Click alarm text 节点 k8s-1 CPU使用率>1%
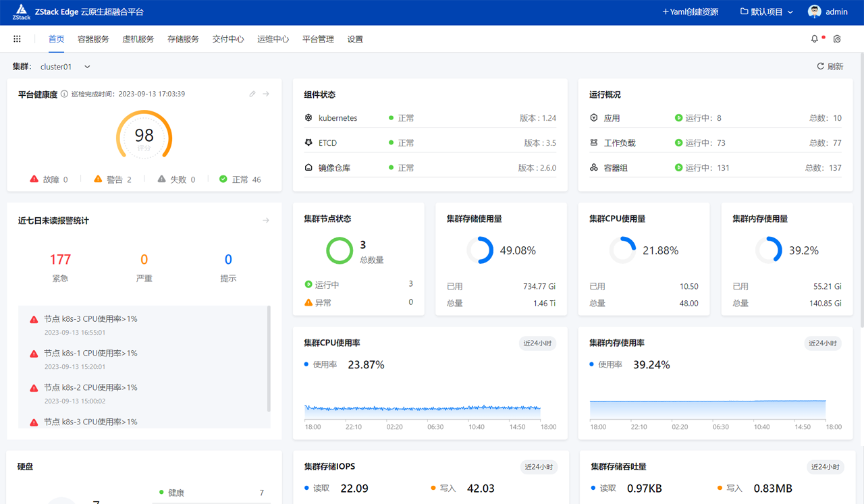 [90, 353]
